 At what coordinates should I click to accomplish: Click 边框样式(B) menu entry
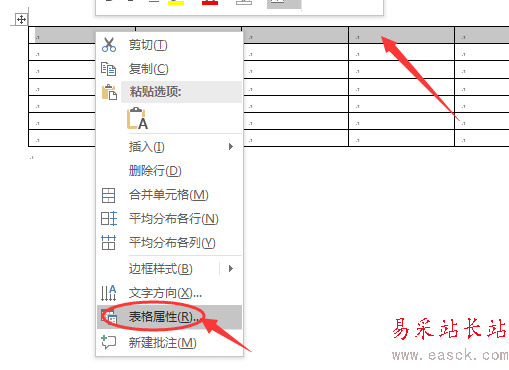coord(161,269)
